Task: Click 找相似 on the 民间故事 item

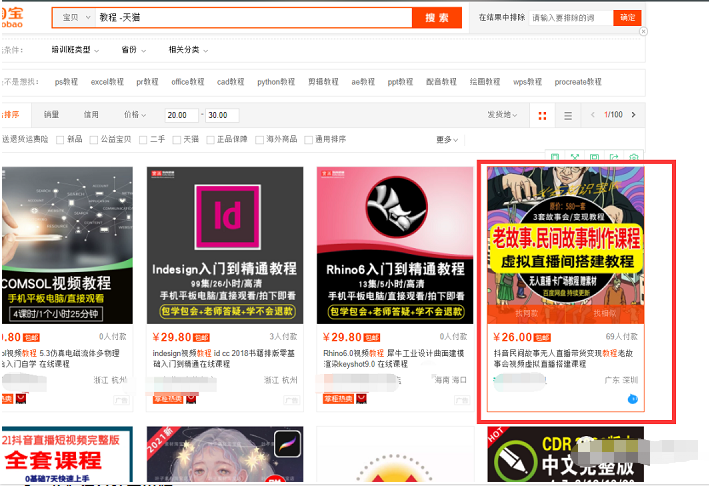Action: click(605, 314)
